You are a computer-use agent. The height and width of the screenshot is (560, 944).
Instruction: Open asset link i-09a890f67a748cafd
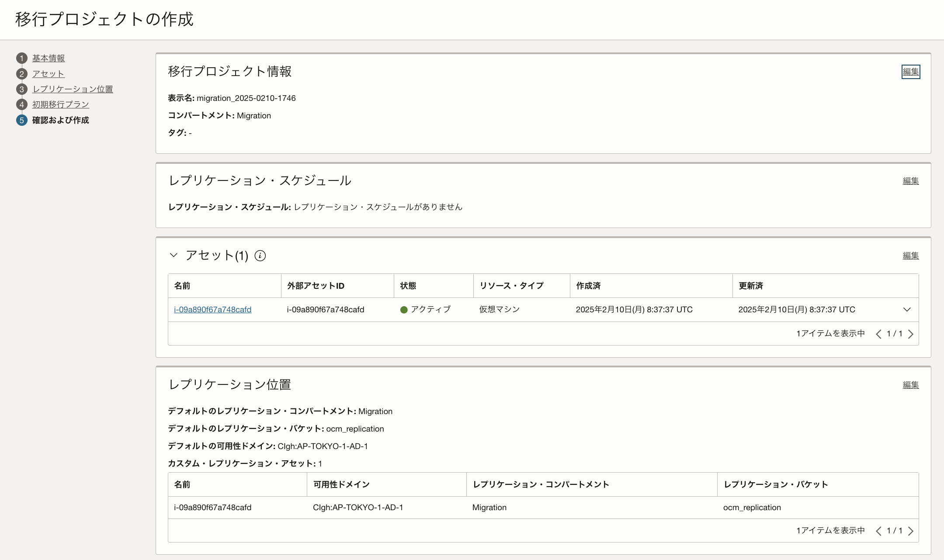pos(212,310)
